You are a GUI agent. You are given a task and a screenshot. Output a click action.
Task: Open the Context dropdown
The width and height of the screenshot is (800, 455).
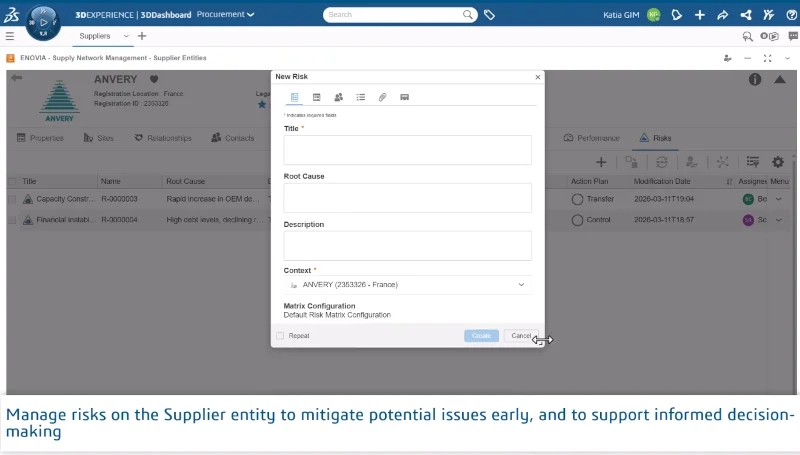point(407,285)
